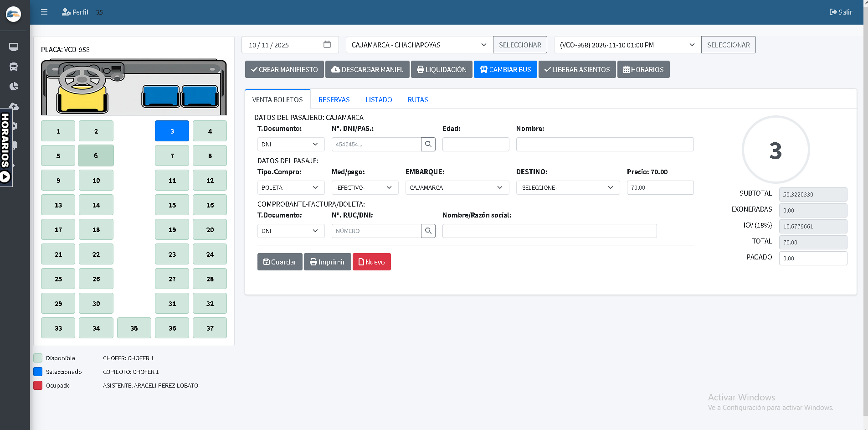The image size is (868, 430).
Task: Switch to the RESERVAS tab
Action: click(x=334, y=100)
